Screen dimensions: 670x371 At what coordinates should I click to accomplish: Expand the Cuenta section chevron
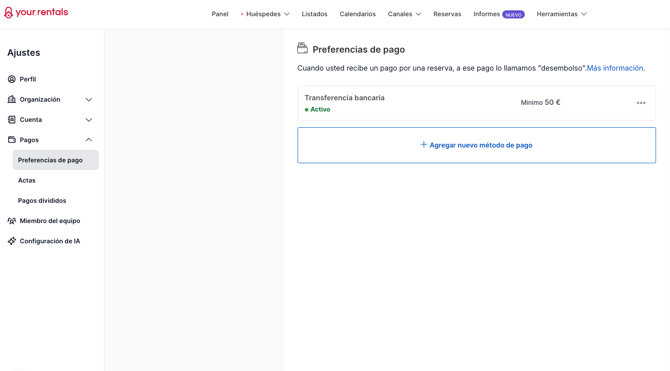coord(88,120)
